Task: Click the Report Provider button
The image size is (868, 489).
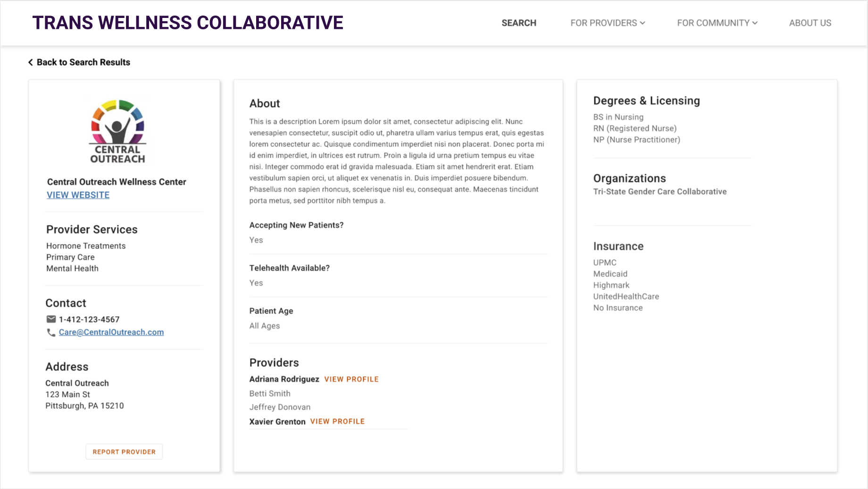Action: (x=124, y=452)
